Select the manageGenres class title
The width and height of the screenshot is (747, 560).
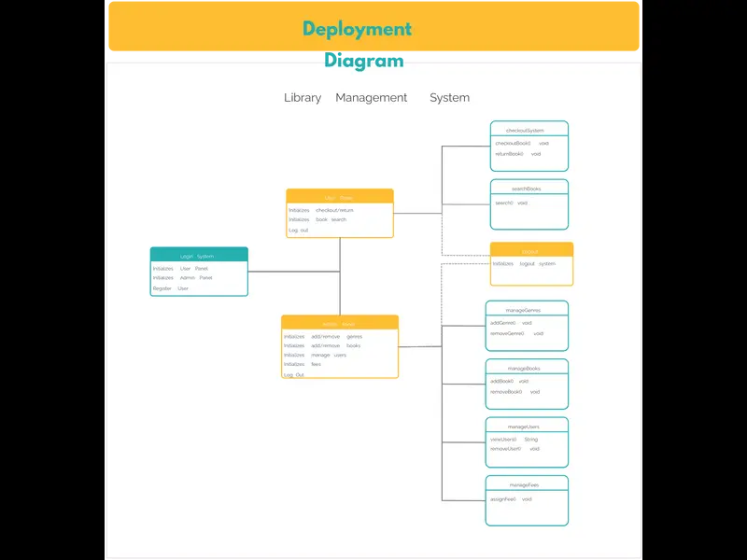[x=523, y=311]
